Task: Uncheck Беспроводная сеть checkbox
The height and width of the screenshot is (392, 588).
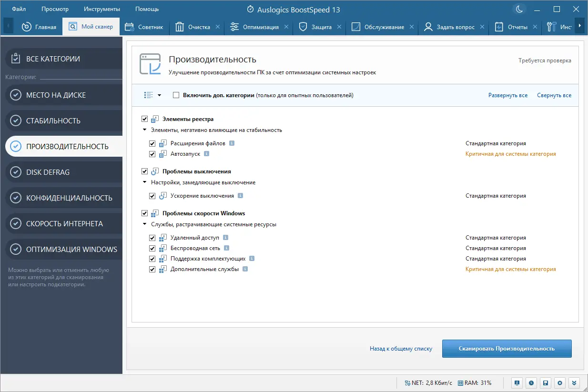Action: click(x=152, y=248)
